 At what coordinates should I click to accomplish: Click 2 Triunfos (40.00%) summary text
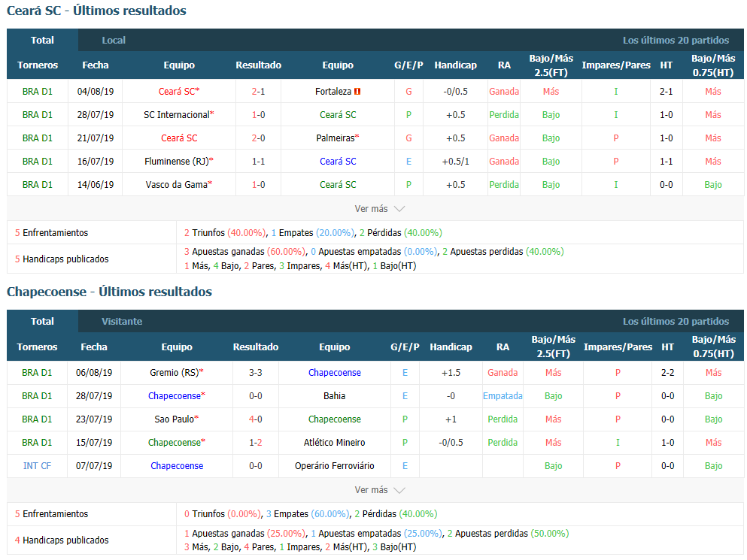pyautogui.click(x=225, y=233)
